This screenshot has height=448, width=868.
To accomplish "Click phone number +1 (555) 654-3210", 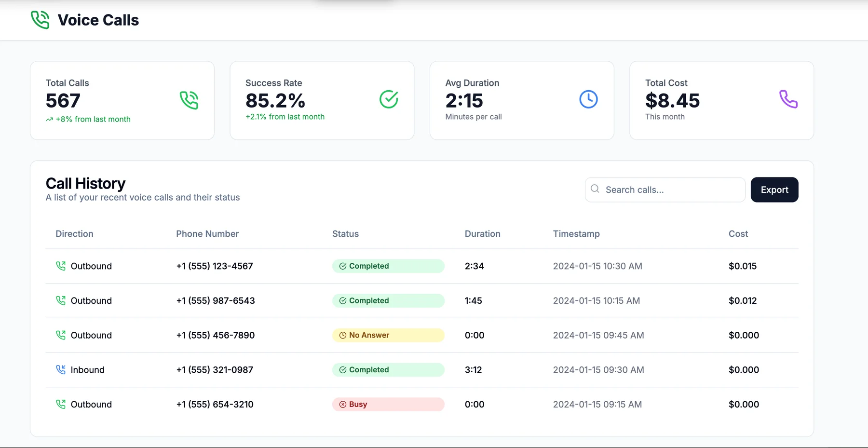I will coord(215,405).
